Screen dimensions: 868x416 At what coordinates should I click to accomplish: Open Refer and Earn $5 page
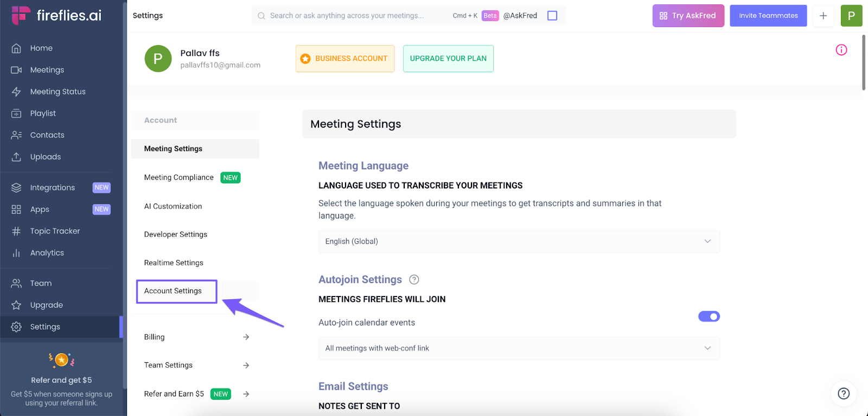pos(174,394)
